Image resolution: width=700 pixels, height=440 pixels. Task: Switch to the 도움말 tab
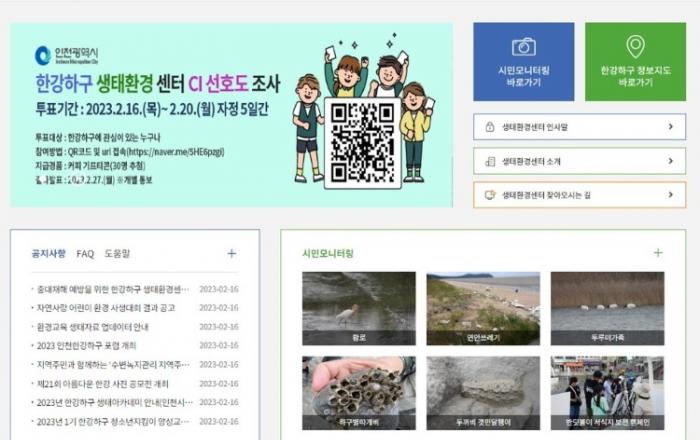point(117,254)
